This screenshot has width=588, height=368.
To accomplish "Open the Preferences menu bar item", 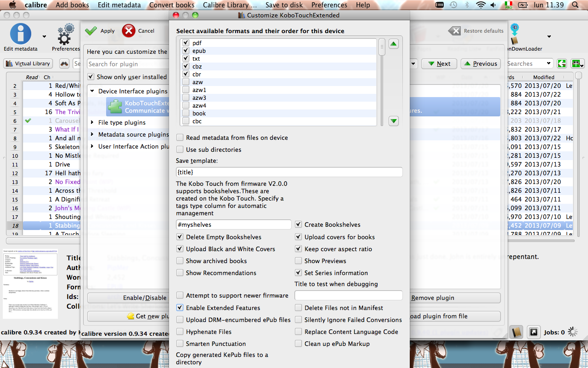I will click(x=329, y=5).
